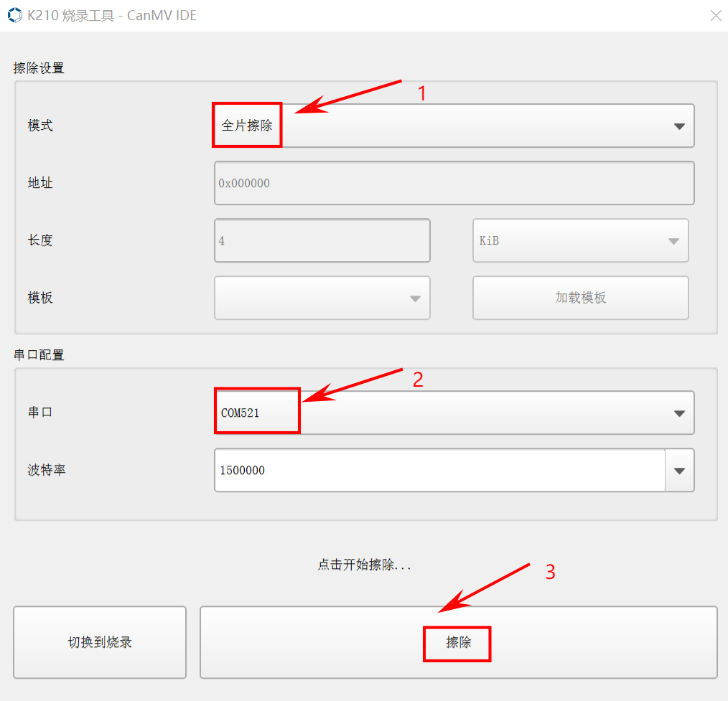Click the 擦除设置 section heading
Viewport: 728px width, 701px height.
tap(39, 68)
